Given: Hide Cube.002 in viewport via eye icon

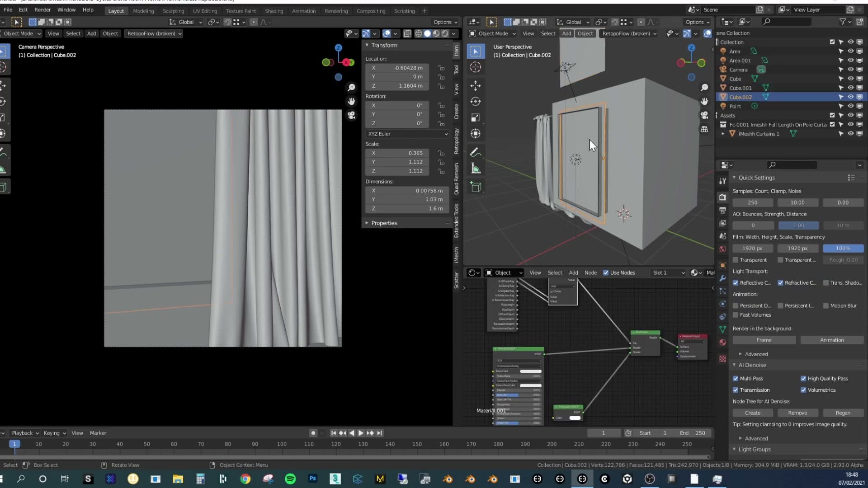Looking at the screenshot, I should pyautogui.click(x=850, y=97).
